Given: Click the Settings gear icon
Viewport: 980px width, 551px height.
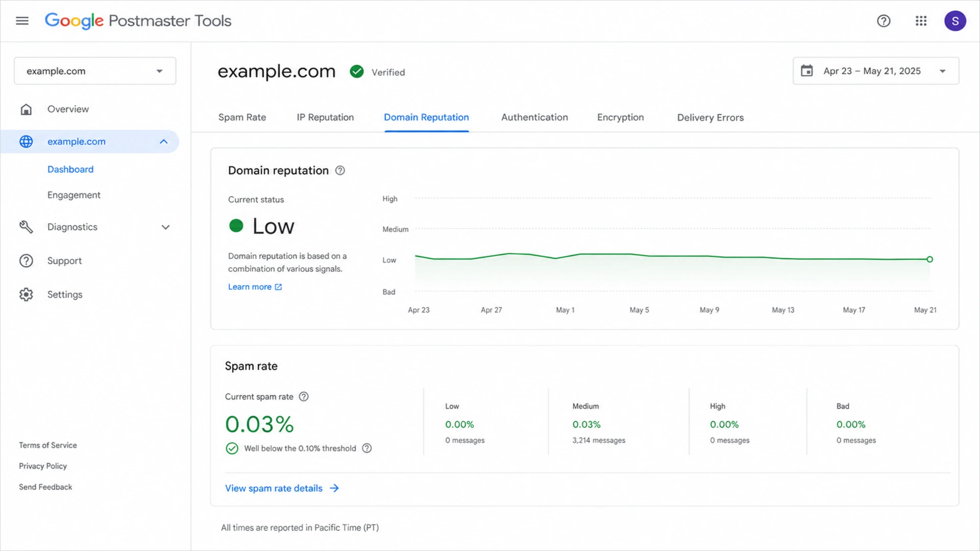Looking at the screenshot, I should tap(26, 294).
